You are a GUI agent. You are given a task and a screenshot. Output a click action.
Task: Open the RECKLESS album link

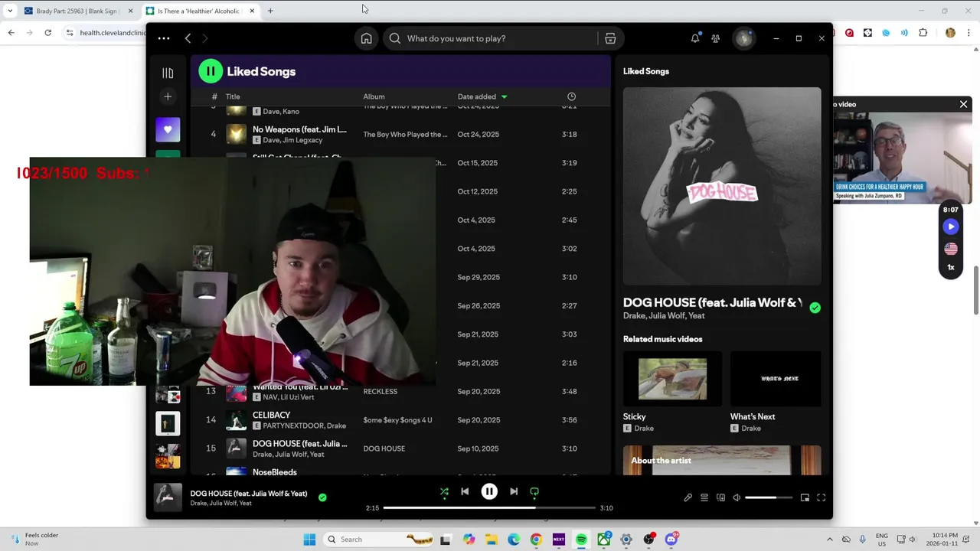pyautogui.click(x=380, y=391)
